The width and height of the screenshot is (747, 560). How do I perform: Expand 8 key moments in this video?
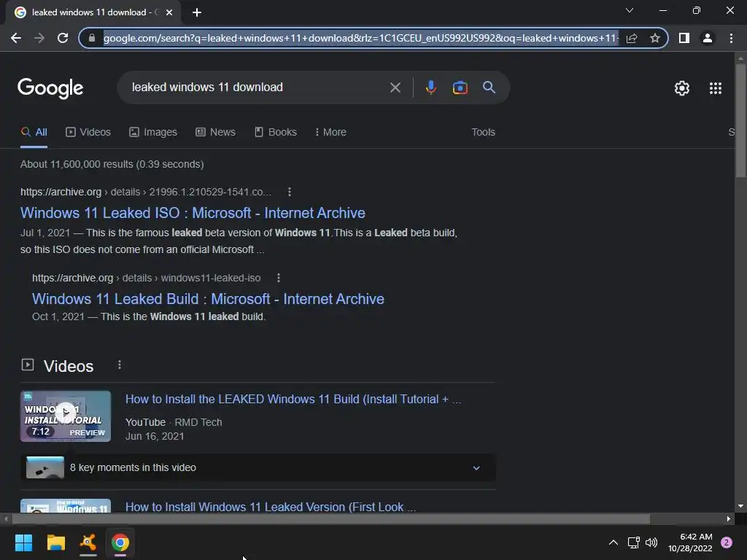(476, 467)
